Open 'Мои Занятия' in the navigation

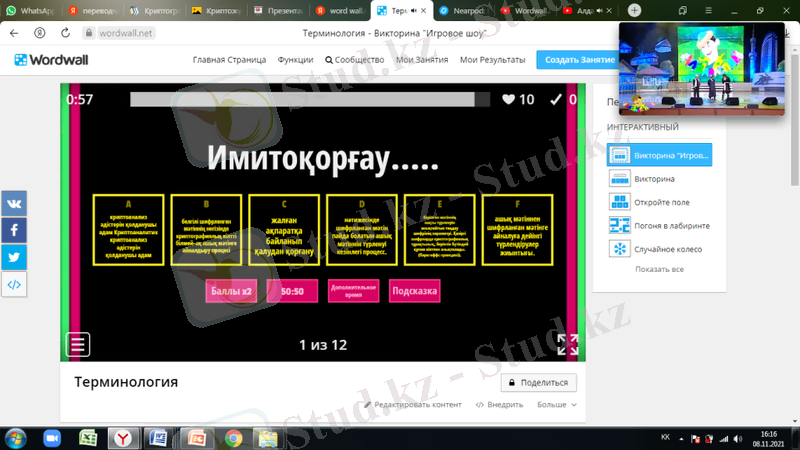[422, 60]
